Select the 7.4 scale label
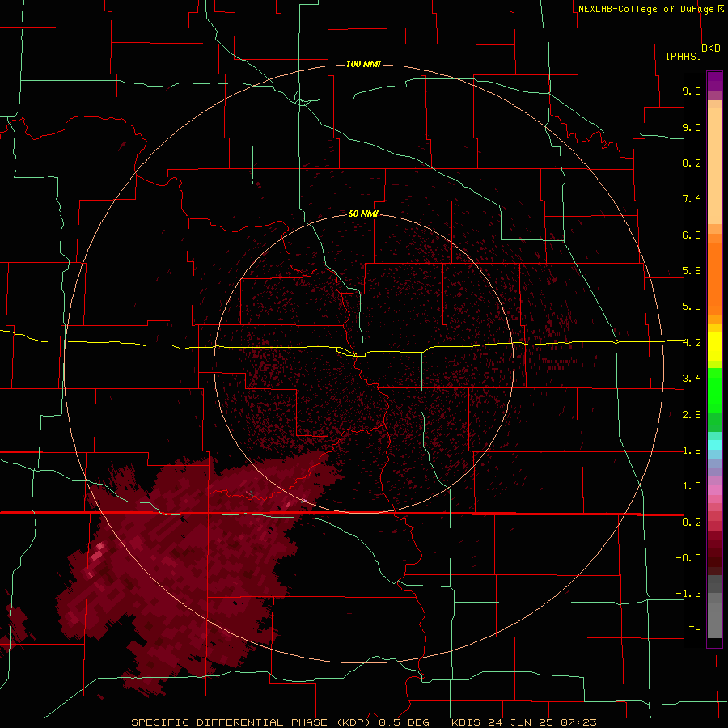 (x=692, y=199)
